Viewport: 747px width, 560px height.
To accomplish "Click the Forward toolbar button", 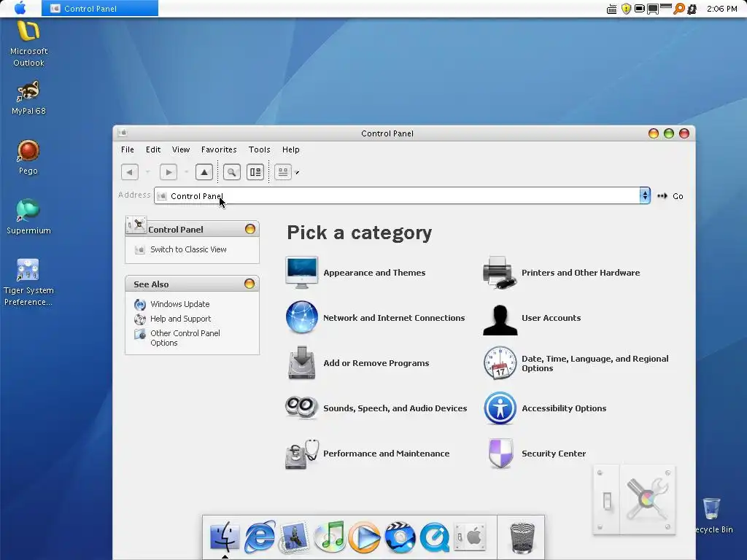I will [169, 172].
